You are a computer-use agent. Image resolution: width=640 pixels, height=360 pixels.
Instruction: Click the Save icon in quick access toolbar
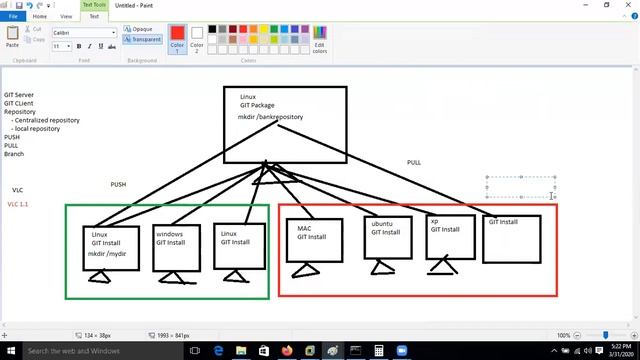point(19,5)
